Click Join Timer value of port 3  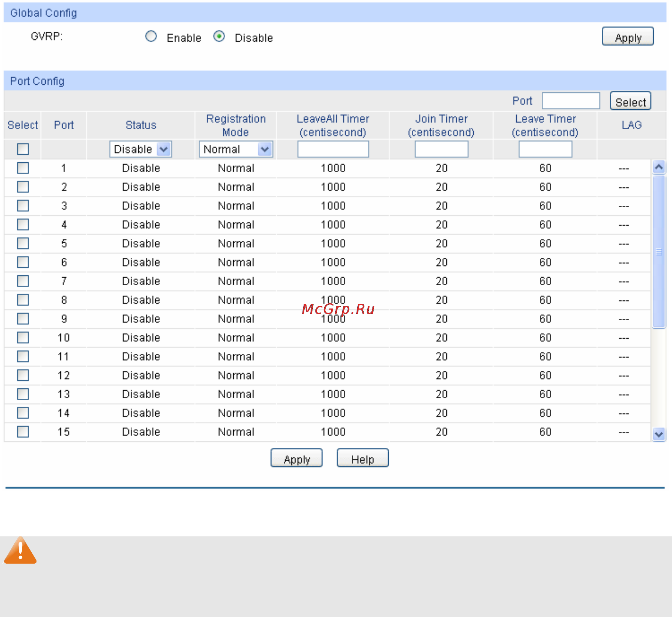[442, 206]
